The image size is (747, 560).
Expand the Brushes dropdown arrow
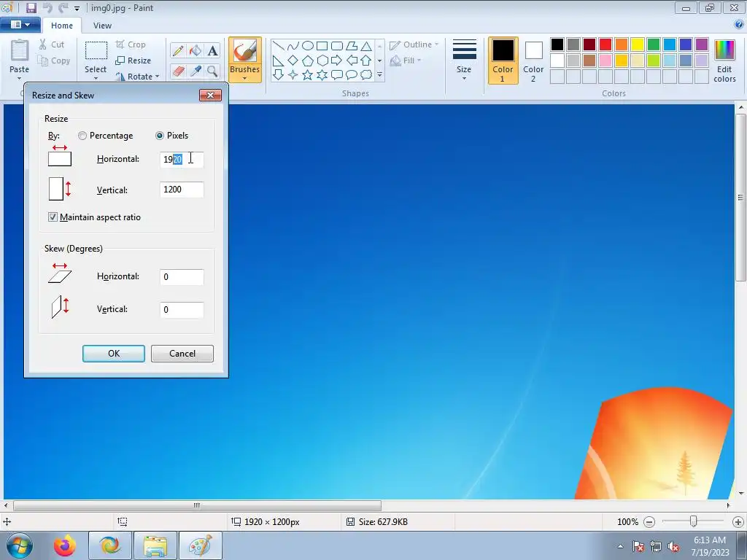coord(245,79)
